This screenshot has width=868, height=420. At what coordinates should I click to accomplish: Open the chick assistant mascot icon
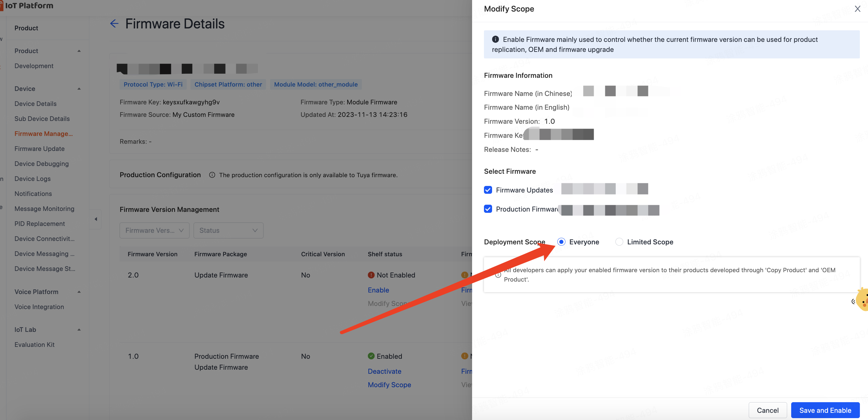[x=863, y=300]
